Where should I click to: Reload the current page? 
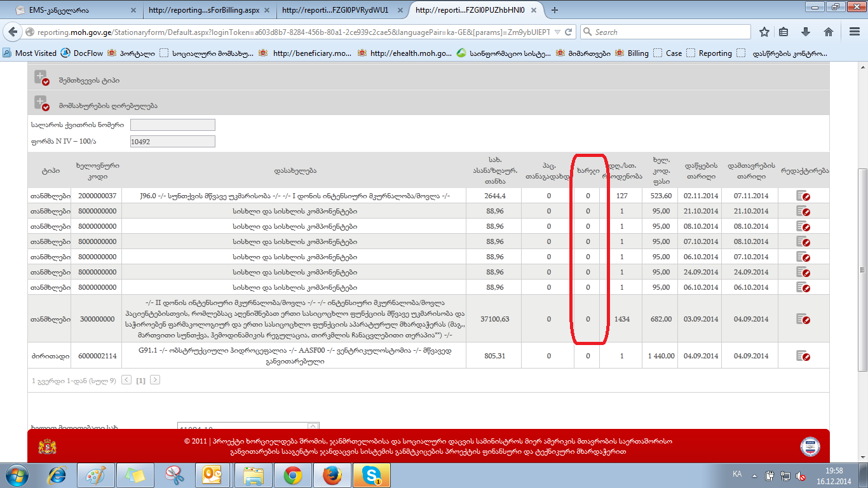coord(569,32)
